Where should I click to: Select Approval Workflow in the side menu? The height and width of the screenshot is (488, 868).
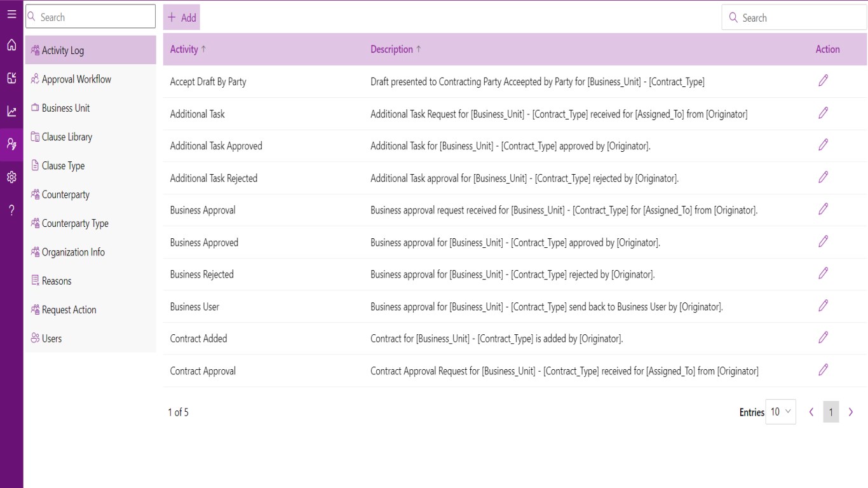tap(76, 79)
